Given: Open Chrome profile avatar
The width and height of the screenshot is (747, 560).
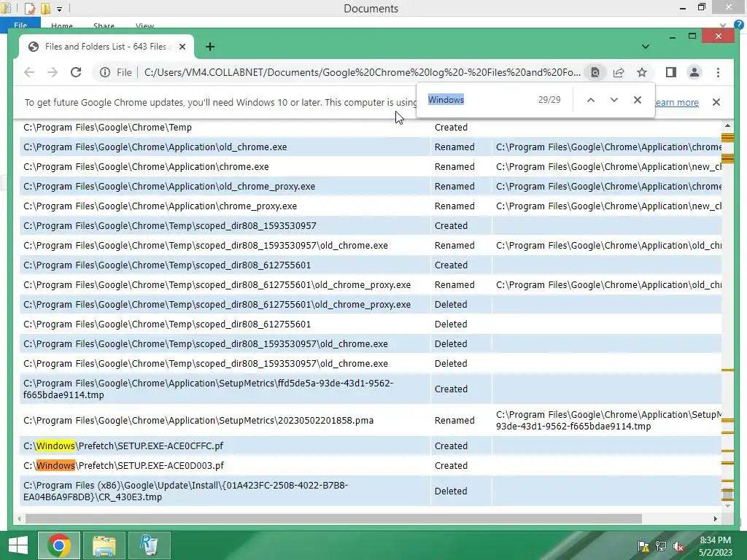Looking at the screenshot, I should [694, 72].
